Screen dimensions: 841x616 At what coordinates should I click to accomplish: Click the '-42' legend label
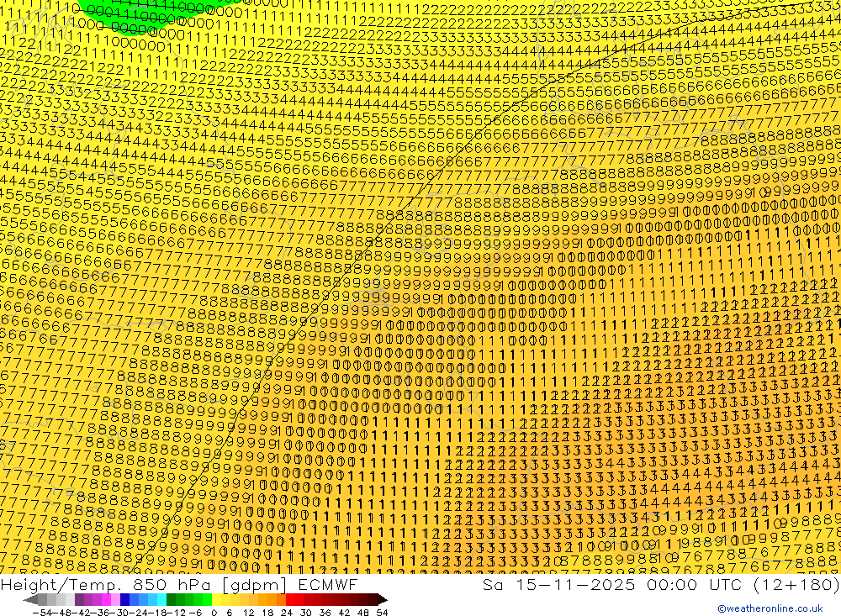tap(82, 613)
